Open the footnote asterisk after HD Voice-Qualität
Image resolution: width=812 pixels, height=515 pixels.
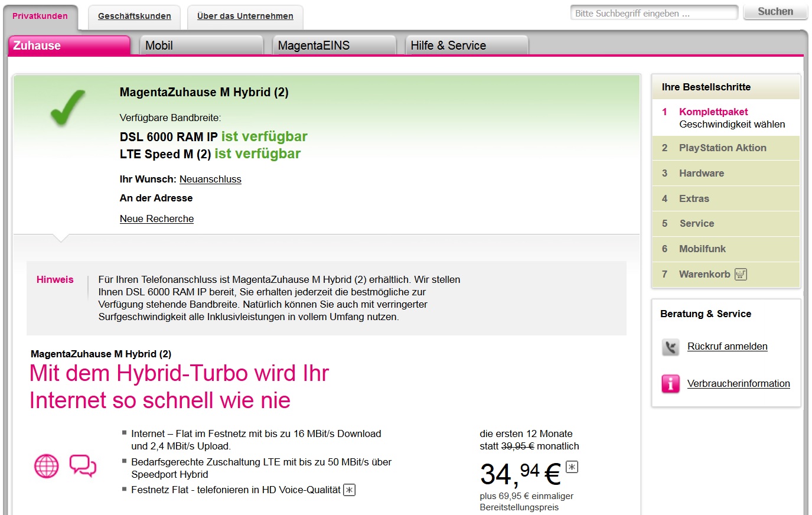(350, 490)
